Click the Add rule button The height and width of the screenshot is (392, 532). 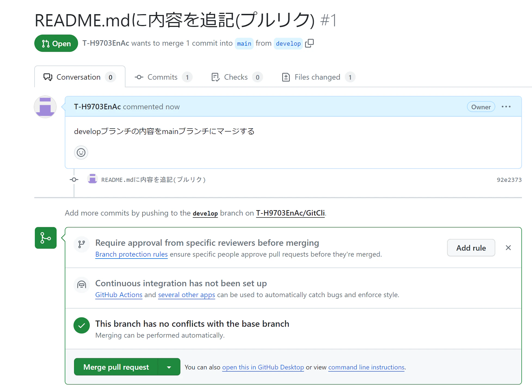click(471, 248)
